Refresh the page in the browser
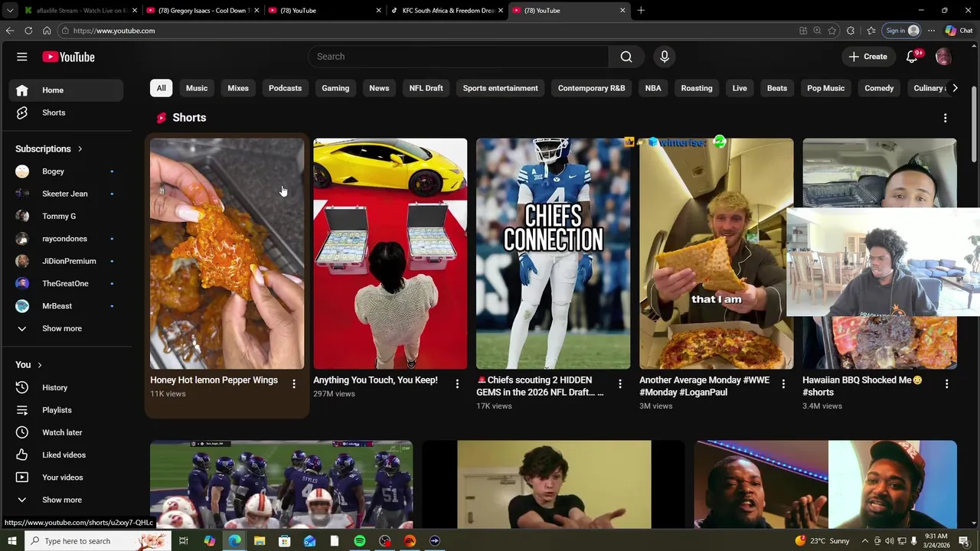This screenshot has height=551, width=980. point(28,31)
